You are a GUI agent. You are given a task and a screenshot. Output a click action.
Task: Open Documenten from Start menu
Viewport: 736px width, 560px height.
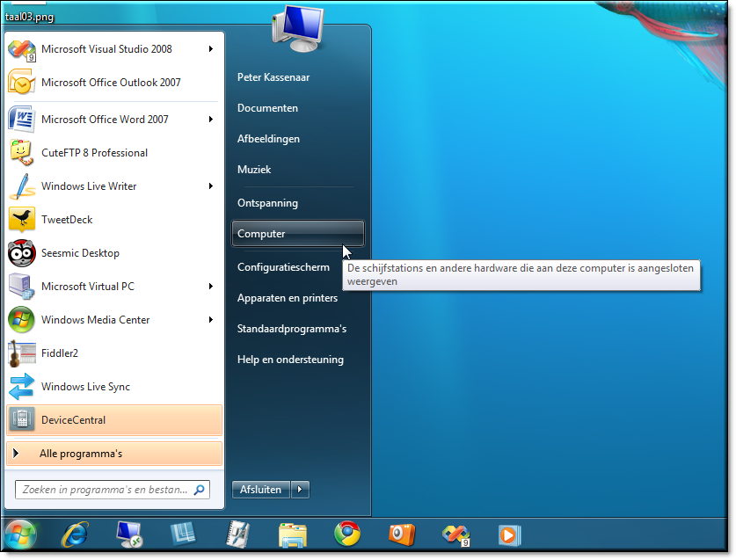(267, 108)
